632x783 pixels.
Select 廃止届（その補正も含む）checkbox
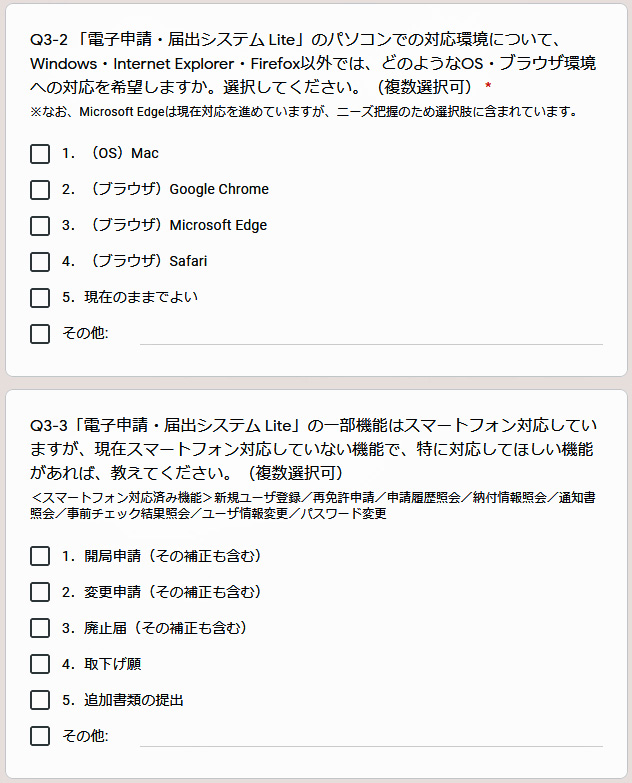coord(40,628)
